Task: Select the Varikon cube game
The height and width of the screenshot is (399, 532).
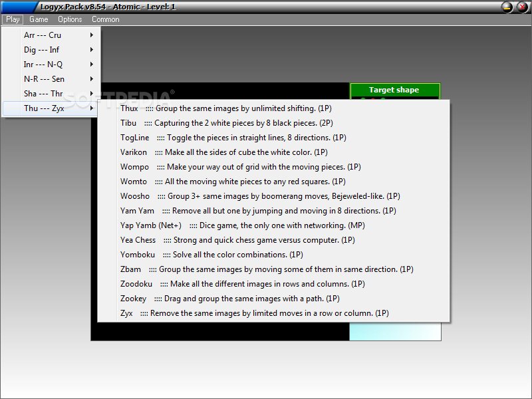Action: coord(273,152)
